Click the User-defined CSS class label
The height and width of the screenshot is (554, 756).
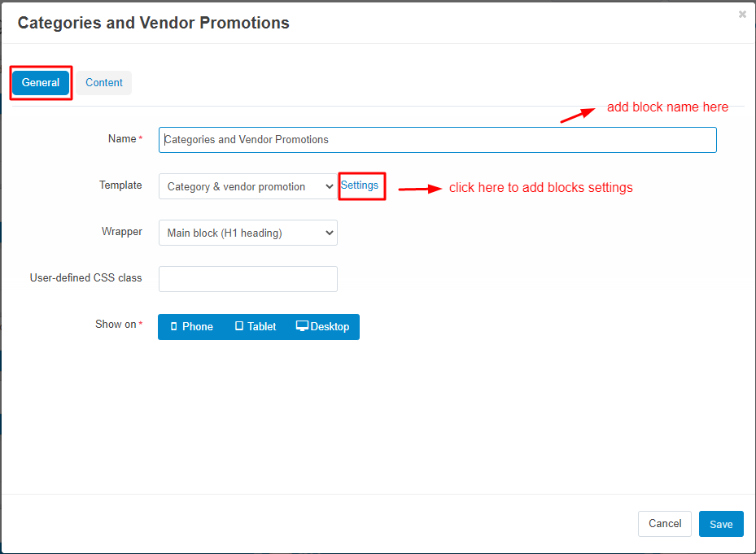click(x=85, y=277)
